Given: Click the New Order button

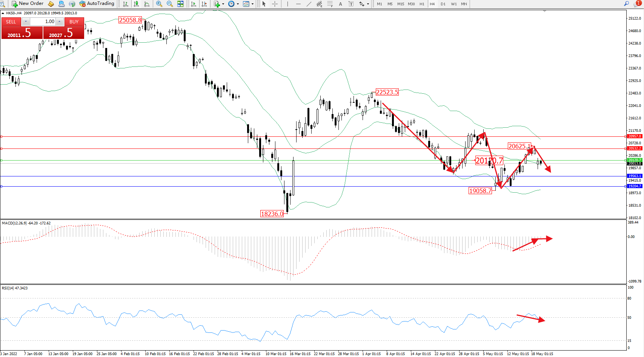Looking at the screenshot, I should pyautogui.click(x=28, y=4).
